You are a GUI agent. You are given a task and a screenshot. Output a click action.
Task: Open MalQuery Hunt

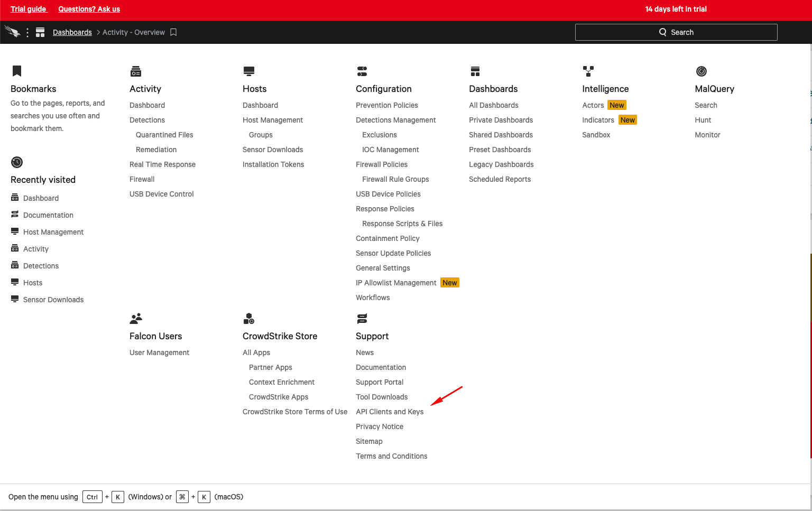coord(703,120)
